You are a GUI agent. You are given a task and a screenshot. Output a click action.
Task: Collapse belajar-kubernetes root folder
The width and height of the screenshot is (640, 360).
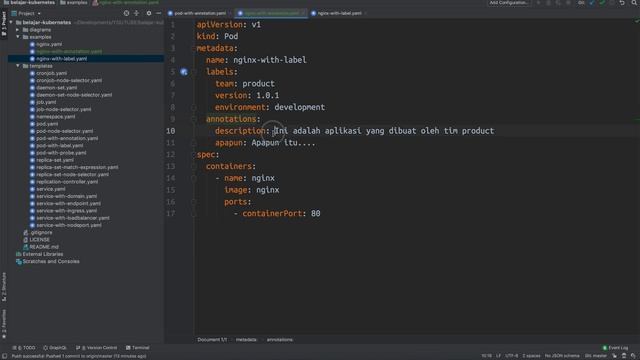(11, 22)
